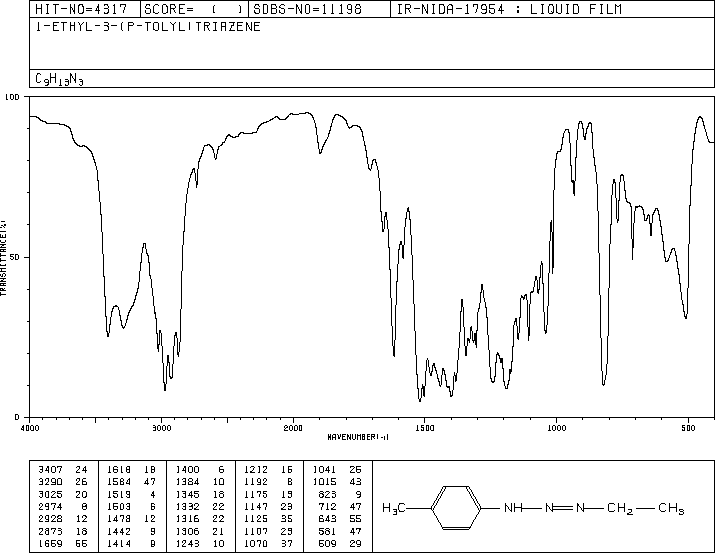Screen dimensions: 715x553
Task: Click the H3C group in the structure
Action: tap(394, 508)
